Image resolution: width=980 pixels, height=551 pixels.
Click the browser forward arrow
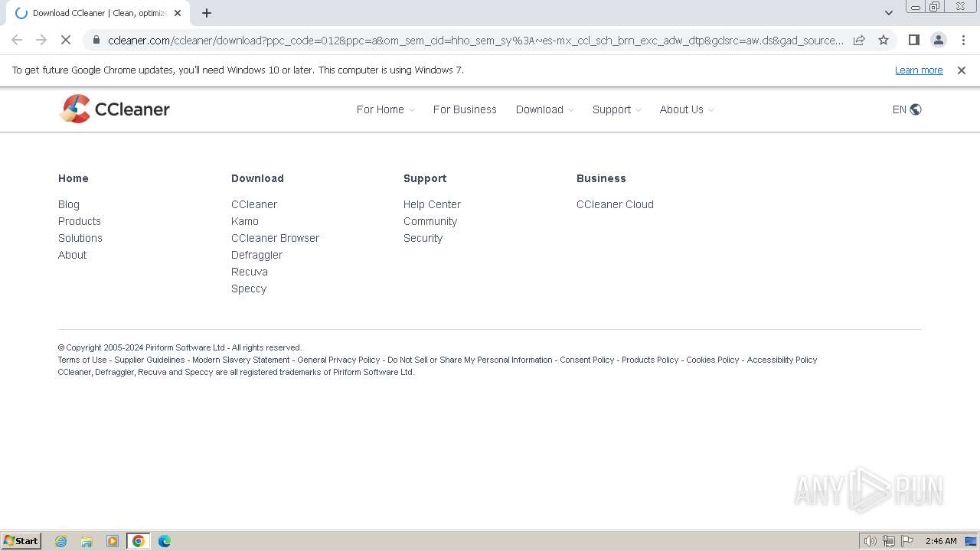pyautogui.click(x=41, y=40)
